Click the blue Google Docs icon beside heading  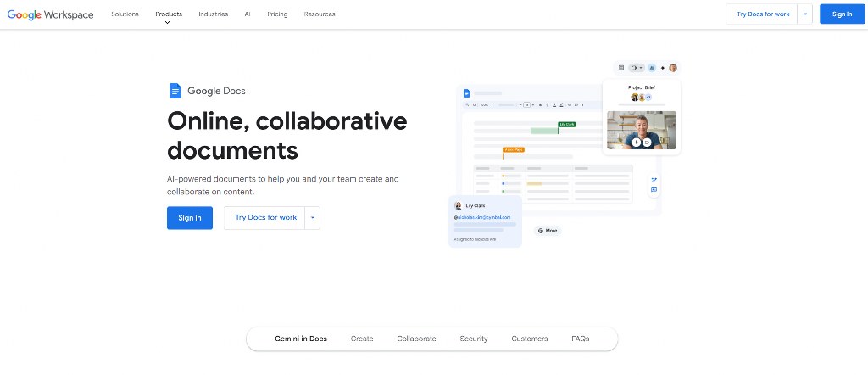click(175, 91)
